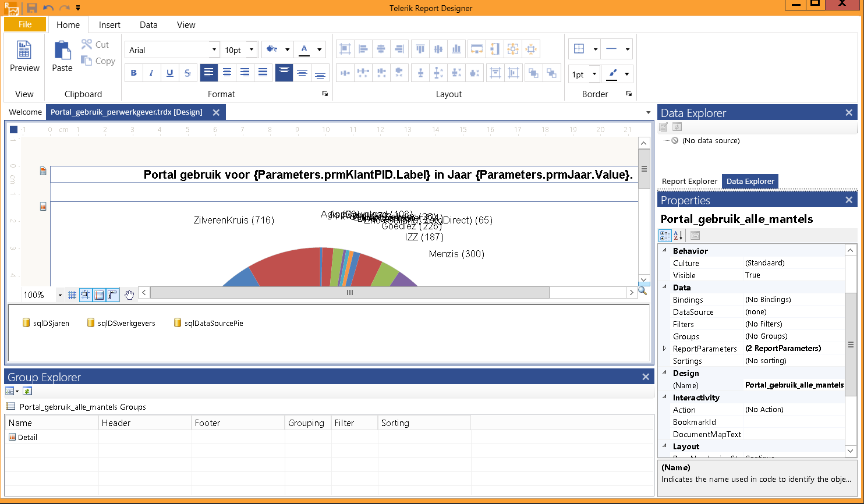Viewport: 864px width, 504px height.
Task: Expand the ReportParameters property
Action: tap(664, 349)
